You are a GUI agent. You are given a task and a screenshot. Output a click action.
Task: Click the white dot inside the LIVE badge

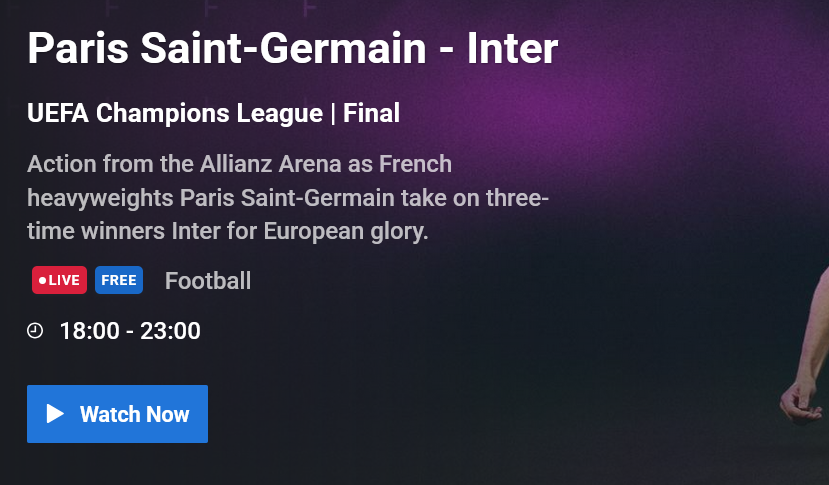(x=42, y=280)
